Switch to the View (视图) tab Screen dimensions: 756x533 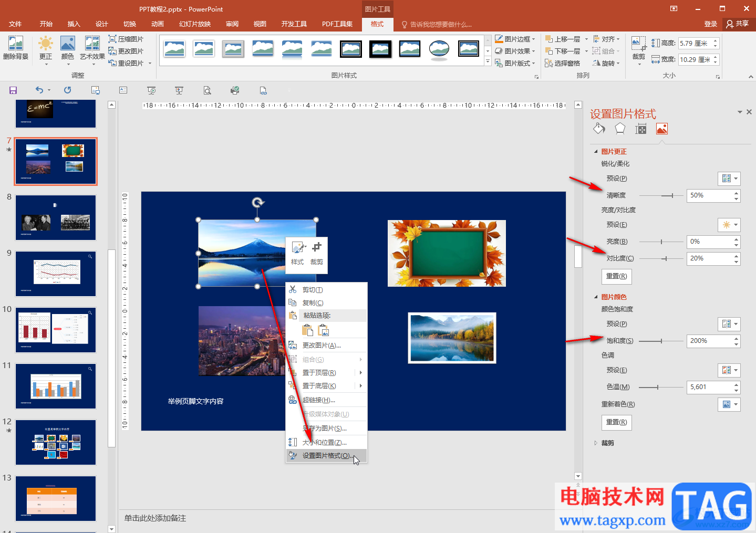260,24
